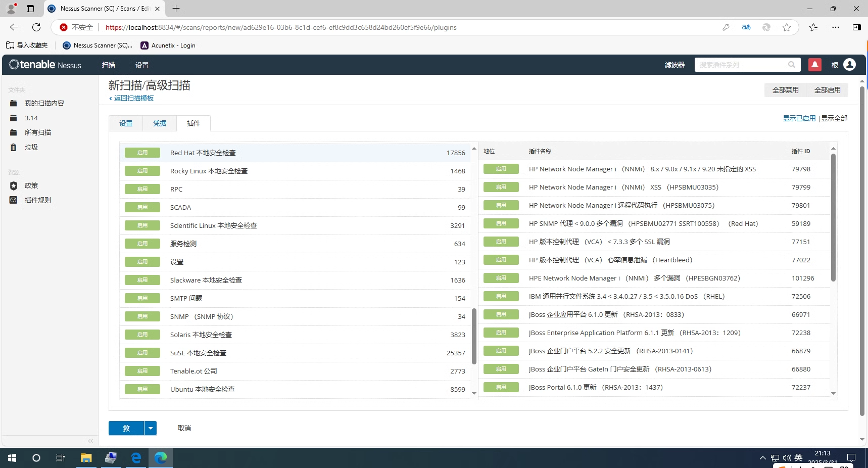
Task: Toggle Red Hat local security checks enabled
Action: click(142, 153)
